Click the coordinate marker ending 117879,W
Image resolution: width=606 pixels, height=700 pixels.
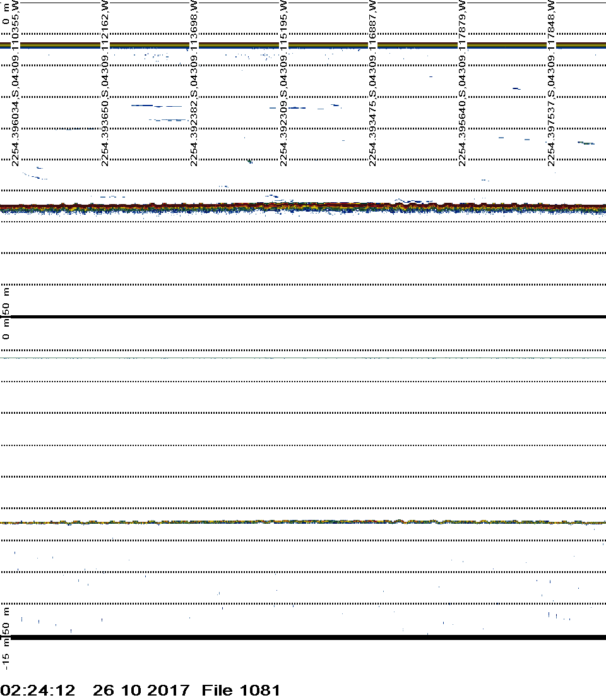pyautogui.click(x=463, y=83)
